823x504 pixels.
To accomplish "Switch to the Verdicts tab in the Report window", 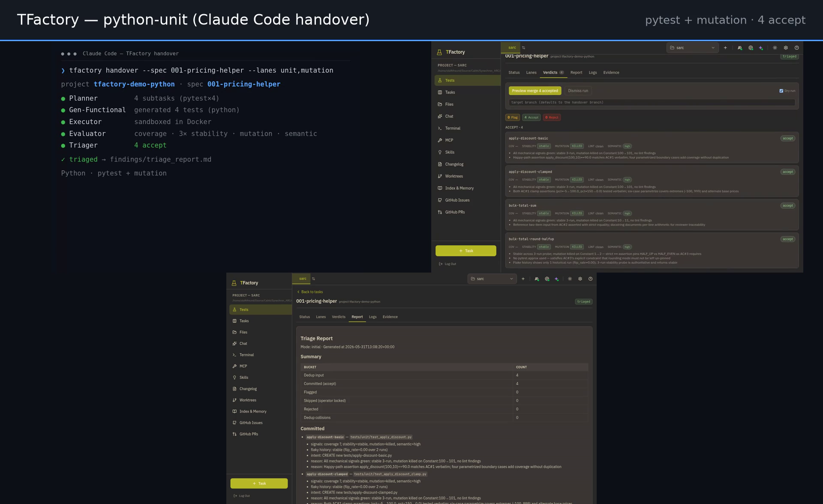I will (339, 317).
